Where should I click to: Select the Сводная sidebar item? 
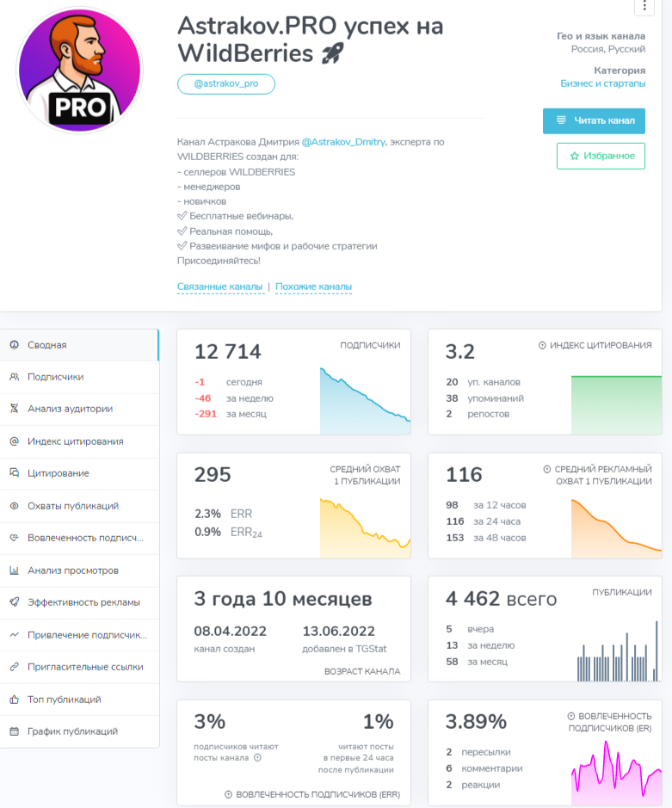point(79,345)
